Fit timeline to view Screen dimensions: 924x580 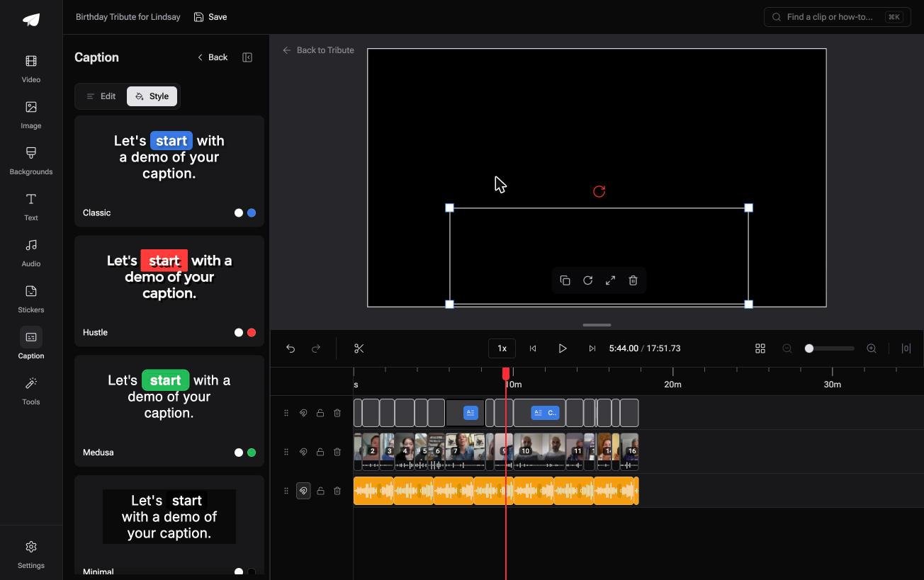[x=906, y=348]
